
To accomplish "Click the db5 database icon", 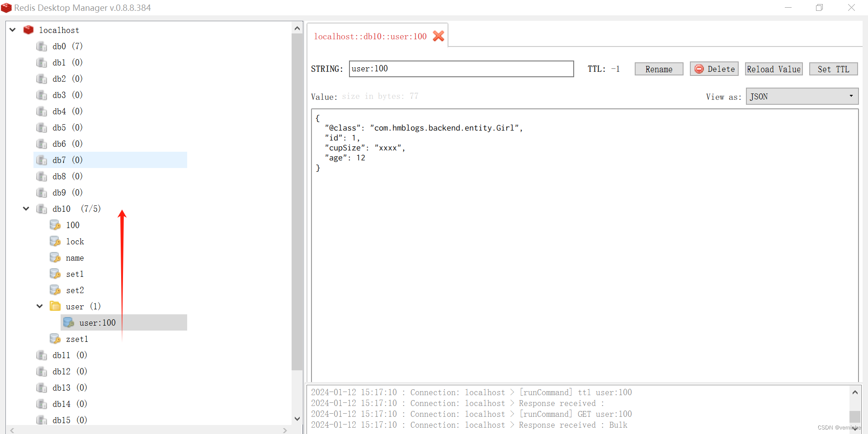I will (42, 127).
